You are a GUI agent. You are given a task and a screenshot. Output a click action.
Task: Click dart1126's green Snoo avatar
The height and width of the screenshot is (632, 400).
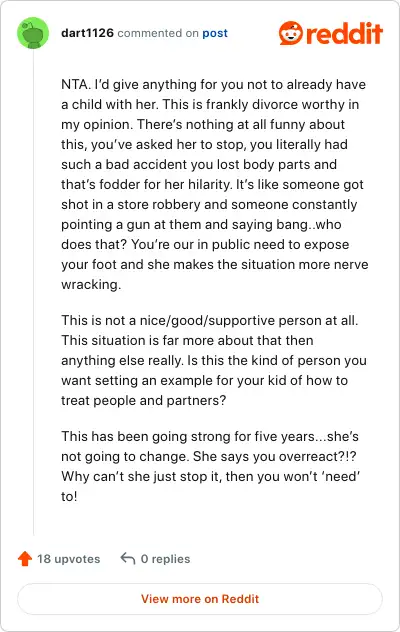(x=33, y=33)
